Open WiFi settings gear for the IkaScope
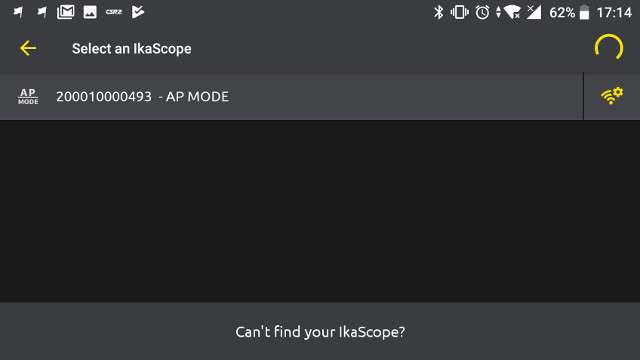This screenshot has width=640, height=360. (612, 96)
